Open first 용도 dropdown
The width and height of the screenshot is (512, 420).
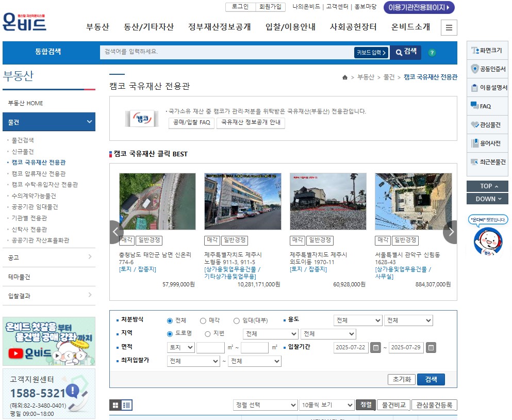click(x=358, y=320)
